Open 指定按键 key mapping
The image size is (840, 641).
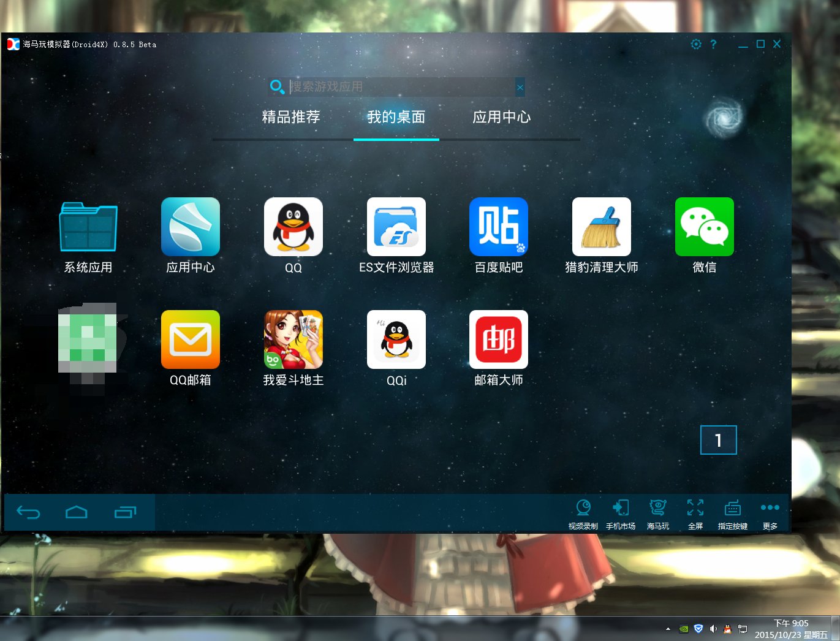click(x=733, y=514)
